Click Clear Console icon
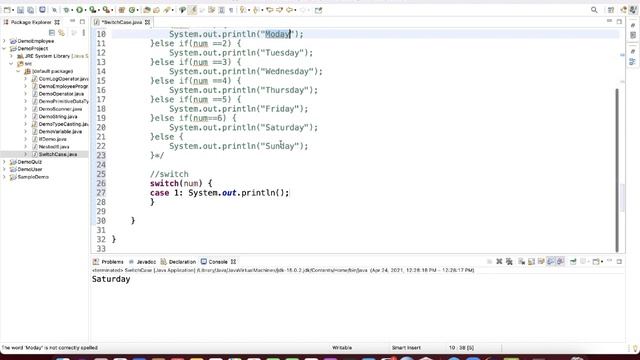Viewport: 640px width, 360px height. coord(522,261)
